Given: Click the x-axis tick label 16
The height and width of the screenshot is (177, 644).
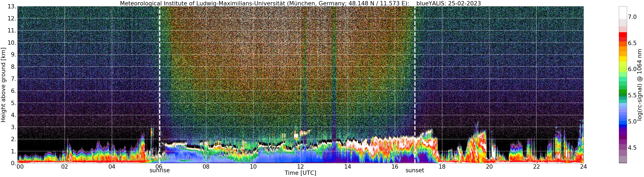Looking at the screenshot, I should tap(395, 167).
